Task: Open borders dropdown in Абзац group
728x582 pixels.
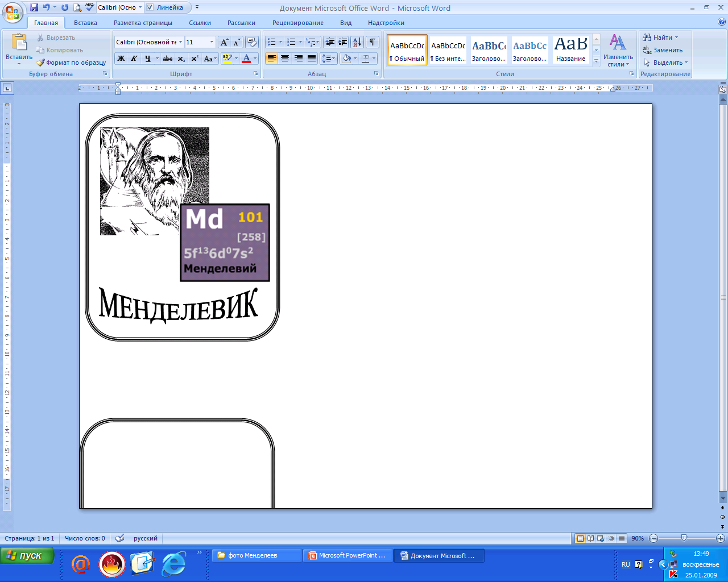Action: coord(374,59)
